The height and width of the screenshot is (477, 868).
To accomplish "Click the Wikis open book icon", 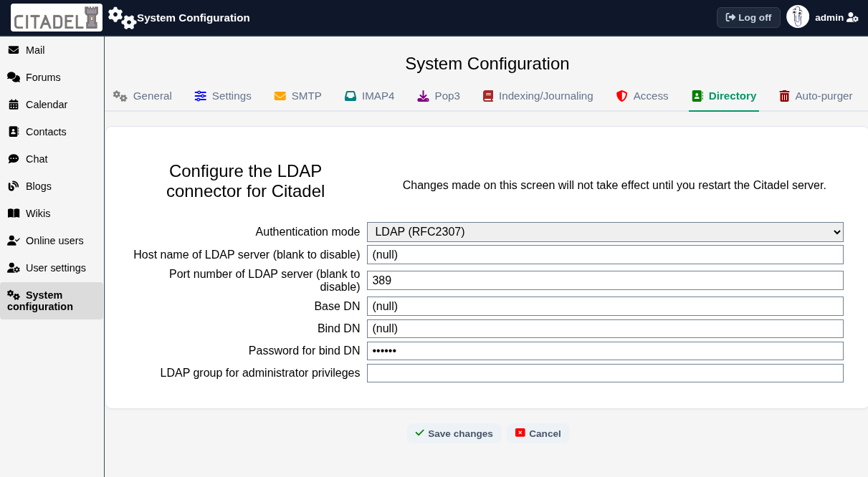I will 14,213.
